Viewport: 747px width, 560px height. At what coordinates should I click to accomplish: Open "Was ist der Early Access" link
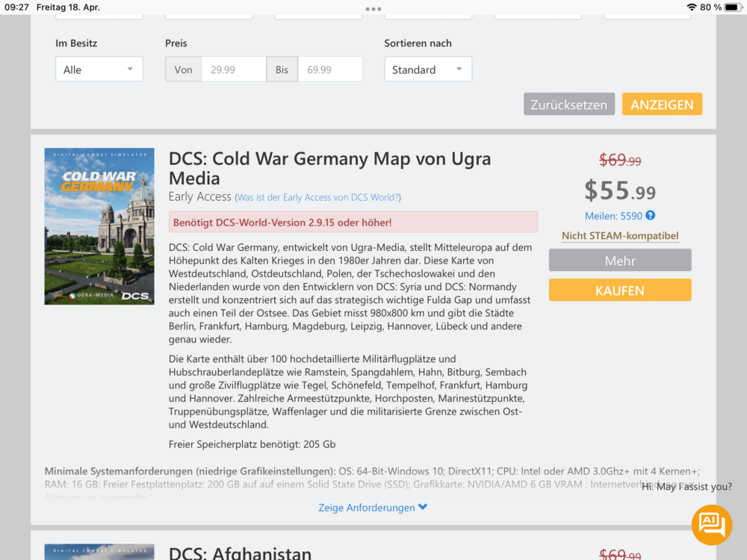(318, 198)
